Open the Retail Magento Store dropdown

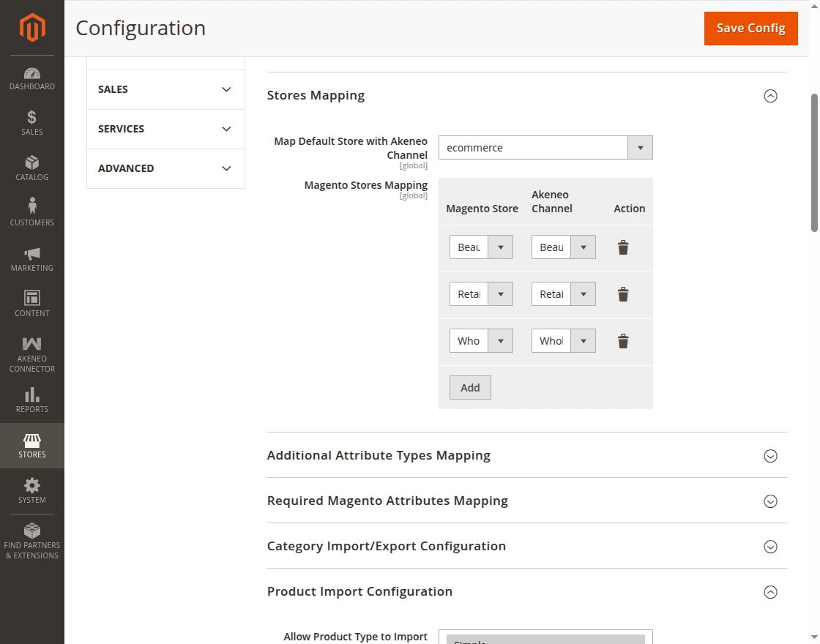click(481, 294)
